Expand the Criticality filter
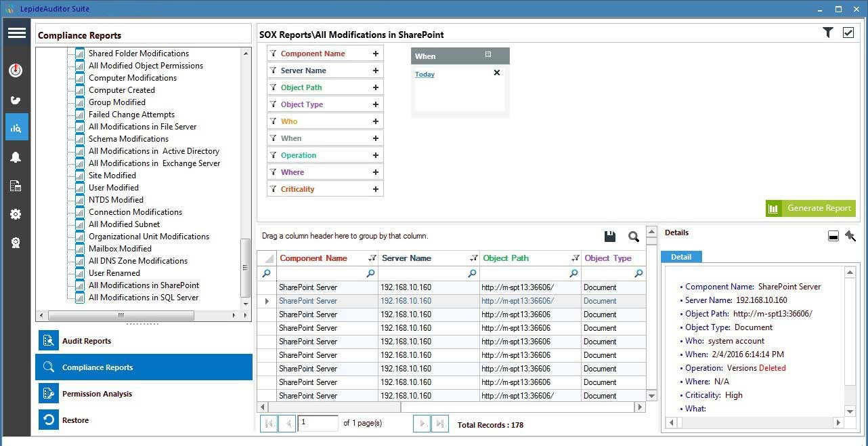This screenshot has width=868, height=446. (x=375, y=188)
